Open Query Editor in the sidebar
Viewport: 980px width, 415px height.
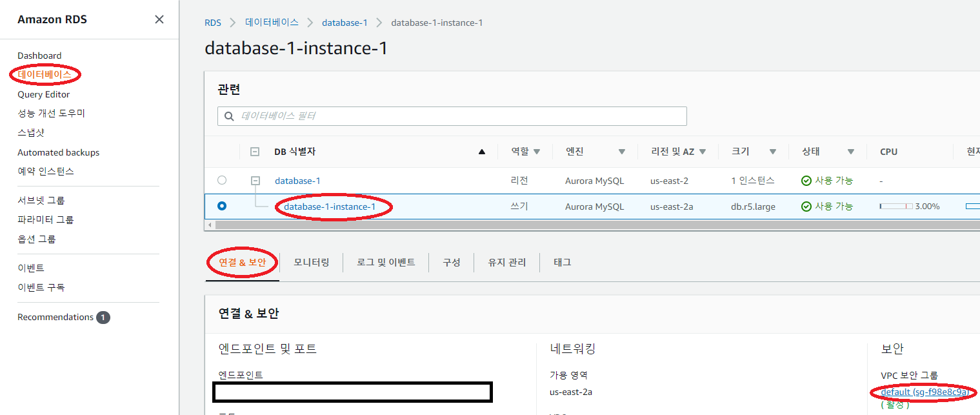(x=43, y=94)
